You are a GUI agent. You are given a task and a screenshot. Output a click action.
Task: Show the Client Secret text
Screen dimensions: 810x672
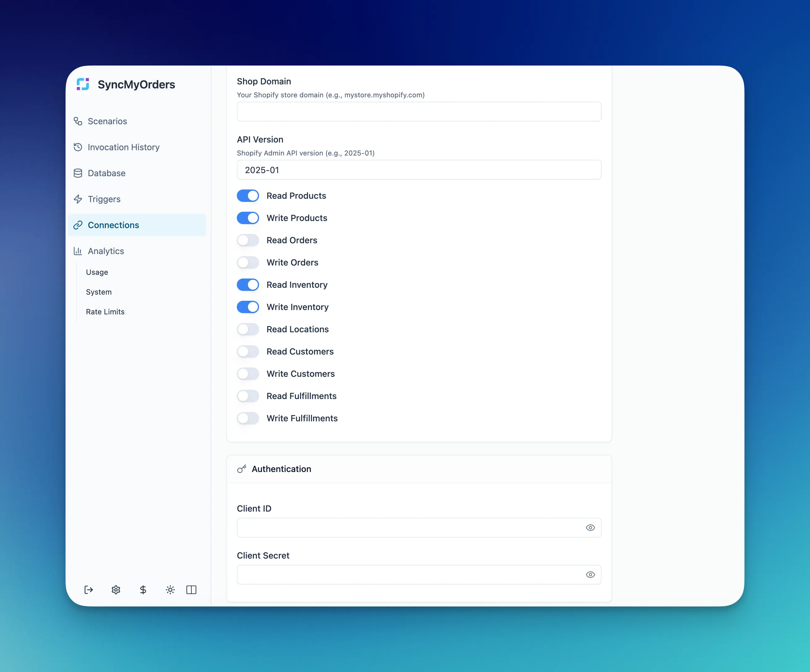coord(590,574)
